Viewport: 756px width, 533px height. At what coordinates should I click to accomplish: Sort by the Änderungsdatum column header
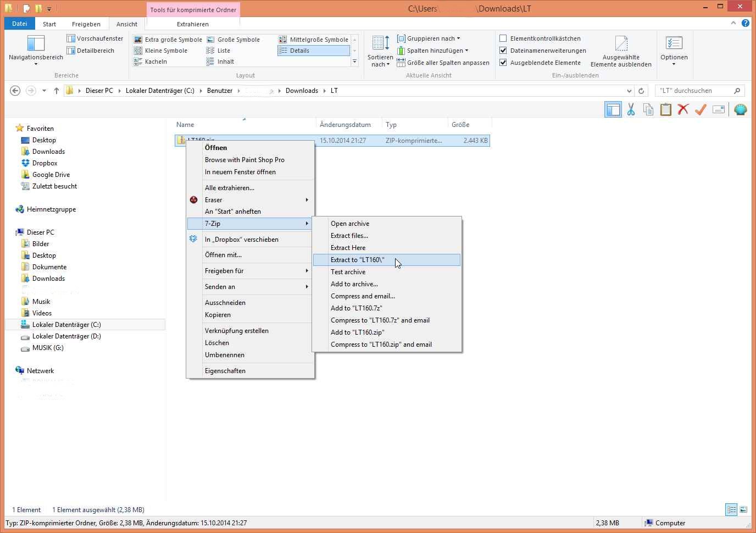[349, 125]
